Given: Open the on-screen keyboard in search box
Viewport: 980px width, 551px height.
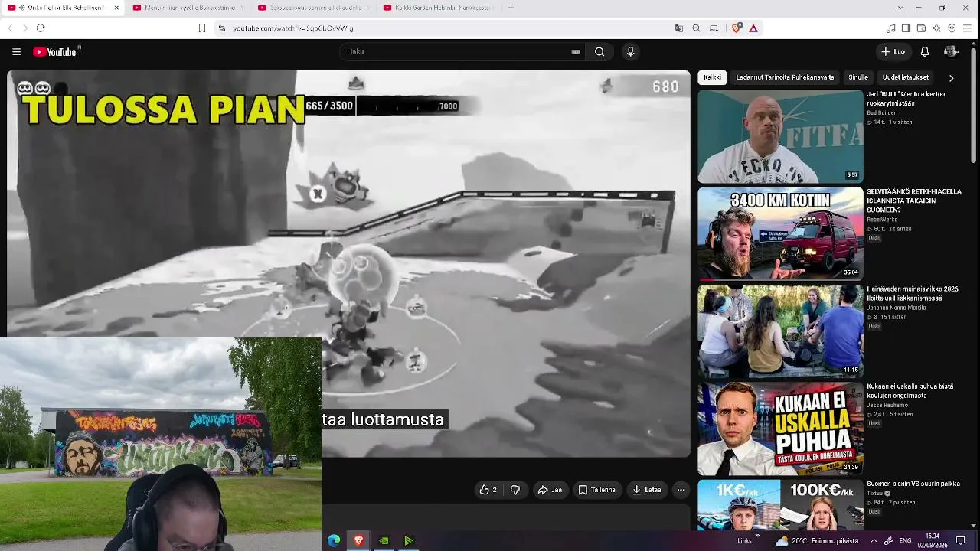Looking at the screenshot, I should pos(576,52).
